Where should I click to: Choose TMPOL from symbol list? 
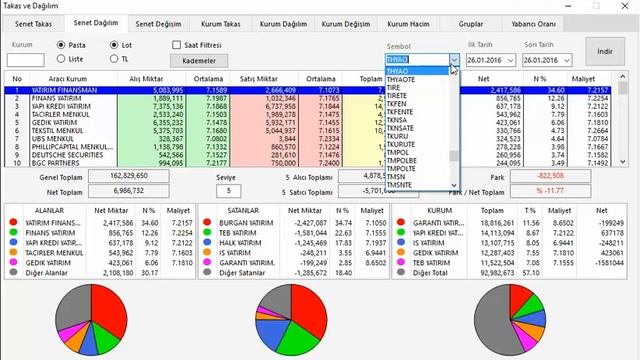pos(417,152)
